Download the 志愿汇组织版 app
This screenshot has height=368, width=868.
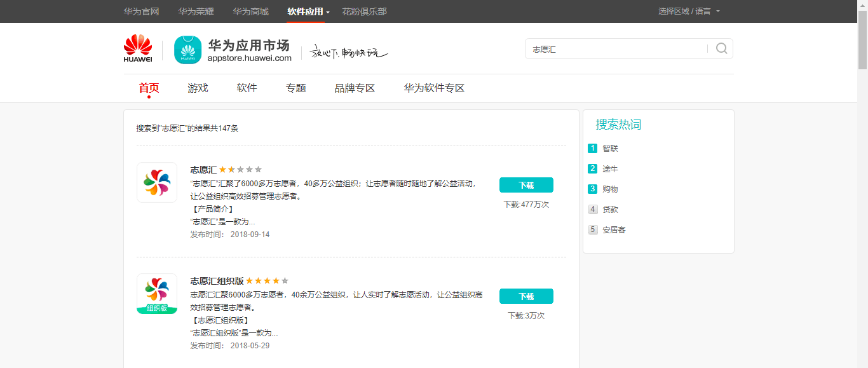coord(526,296)
